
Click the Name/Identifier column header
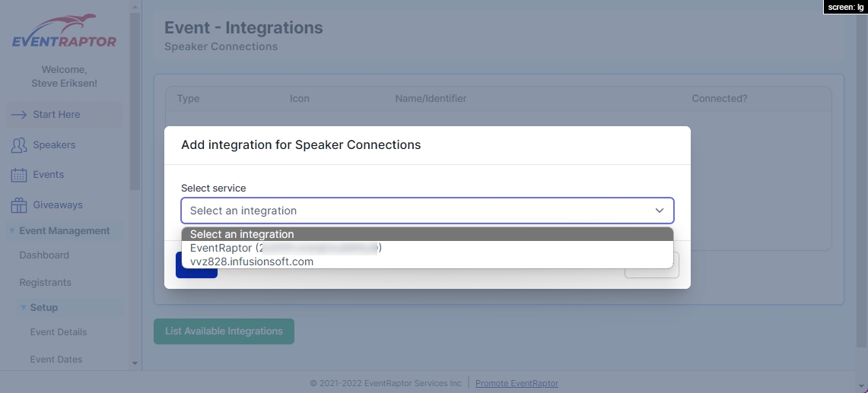431,99
